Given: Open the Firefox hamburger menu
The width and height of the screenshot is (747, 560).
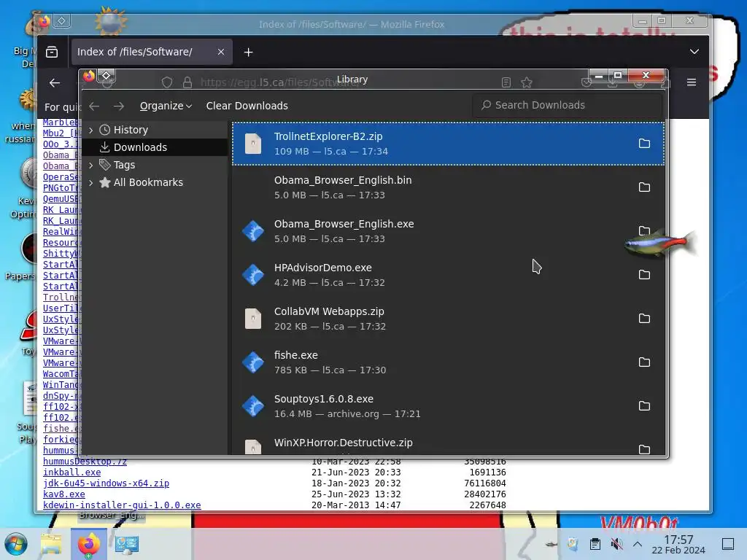Looking at the screenshot, I should (692, 82).
